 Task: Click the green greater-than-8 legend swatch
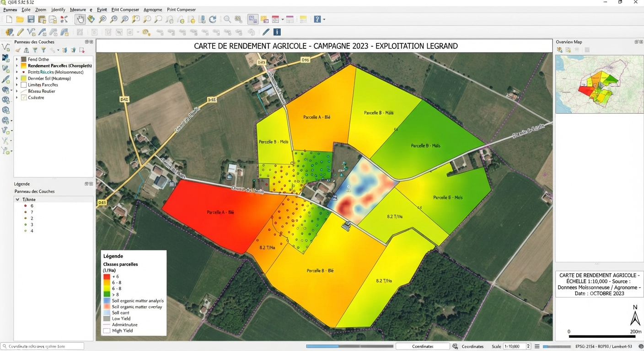click(107, 294)
